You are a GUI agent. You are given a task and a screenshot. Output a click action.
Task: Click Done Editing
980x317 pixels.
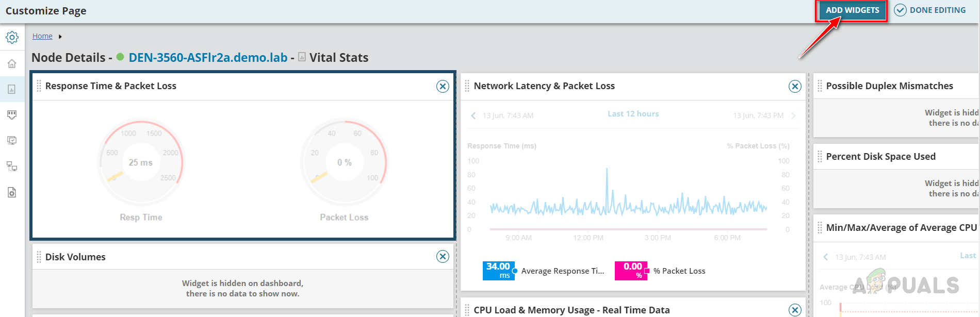[x=930, y=10]
